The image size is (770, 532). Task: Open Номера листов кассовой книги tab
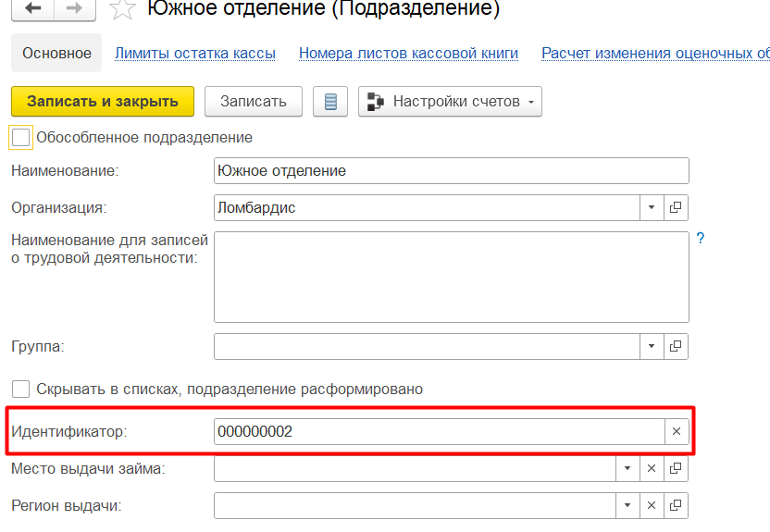(x=408, y=53)
